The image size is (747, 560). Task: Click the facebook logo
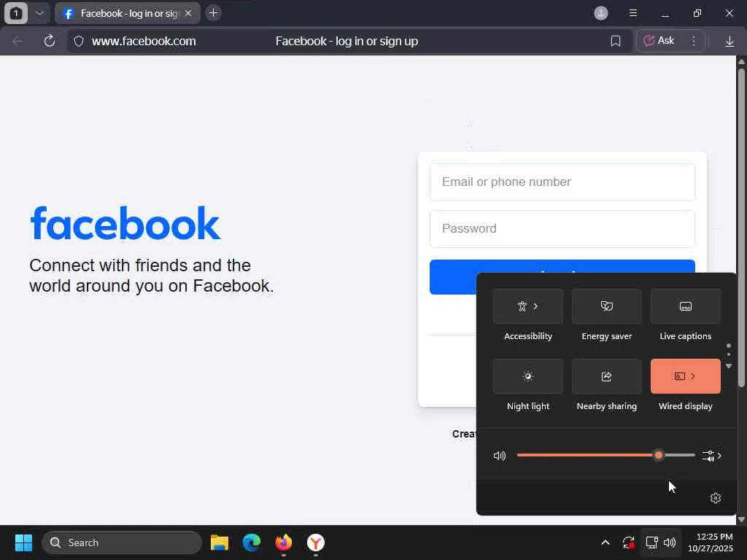click(x=125, y=223)
